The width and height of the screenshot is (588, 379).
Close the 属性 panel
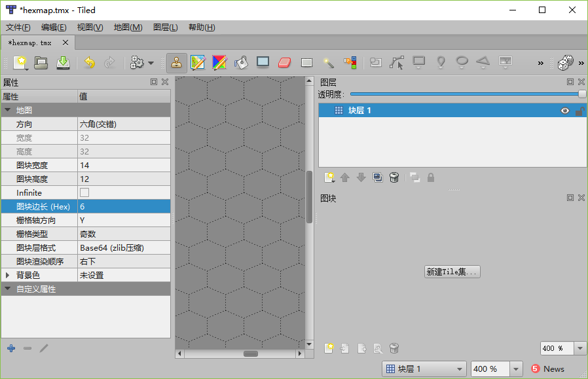tap(165, 82)
